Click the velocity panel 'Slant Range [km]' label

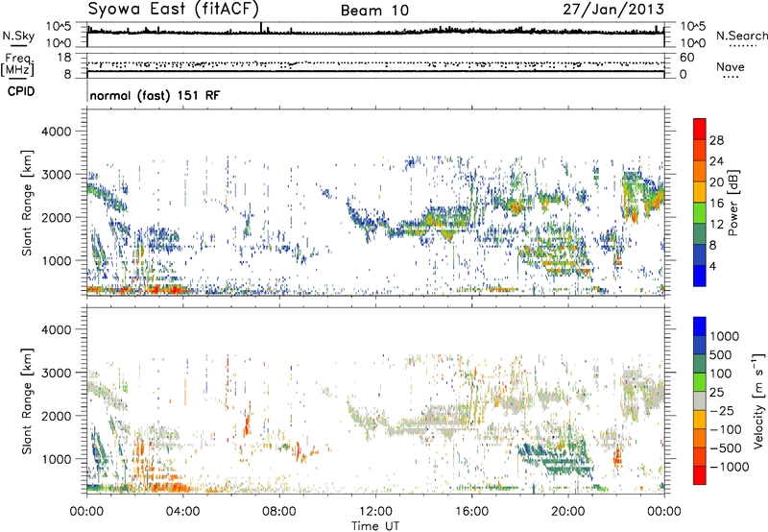pyautogui.click(x=27, y=400)
